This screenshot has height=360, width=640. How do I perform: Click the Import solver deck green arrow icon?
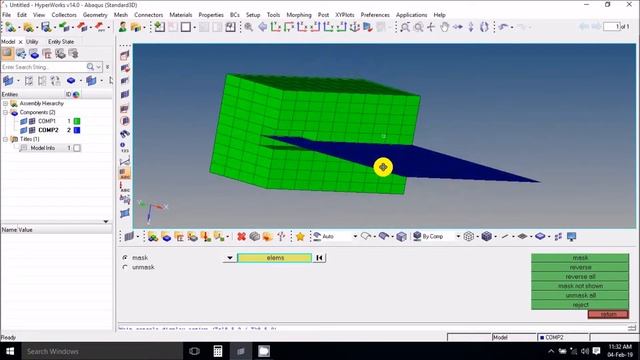pyautogui.click(x=64, y=27)
